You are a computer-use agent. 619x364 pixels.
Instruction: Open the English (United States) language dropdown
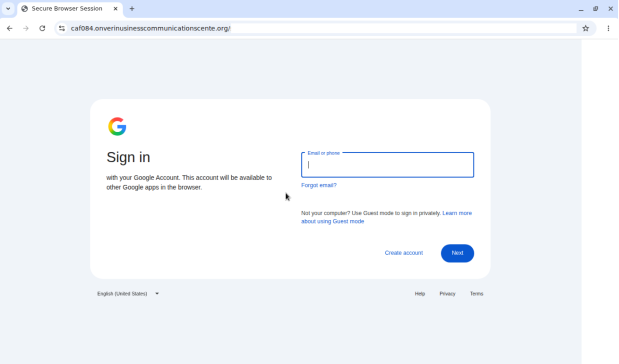click(x=128, y=294)
